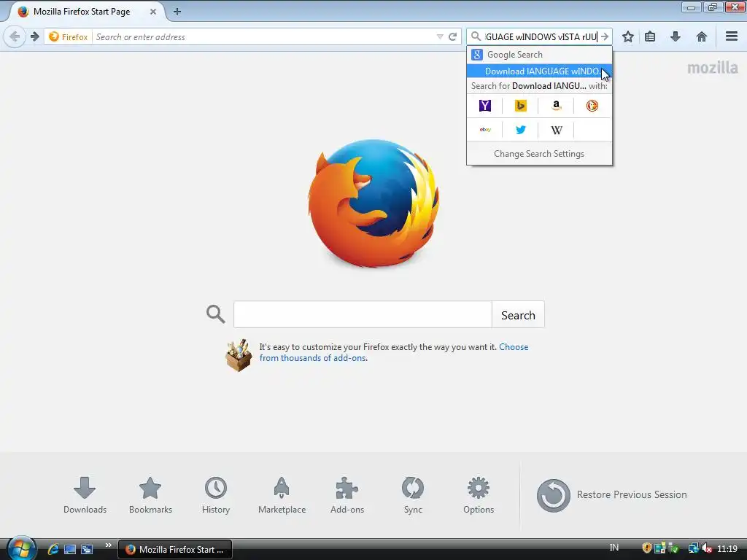Focus the 'Search or enter address' field
This screenshot has width=747, height=560.
pyautogui.click(x=264, y=36)
